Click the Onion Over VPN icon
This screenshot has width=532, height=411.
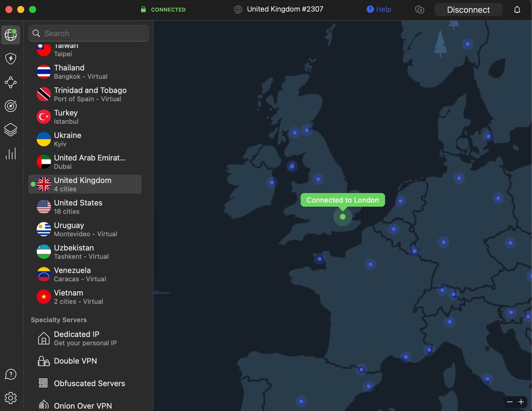pos(44,405)
